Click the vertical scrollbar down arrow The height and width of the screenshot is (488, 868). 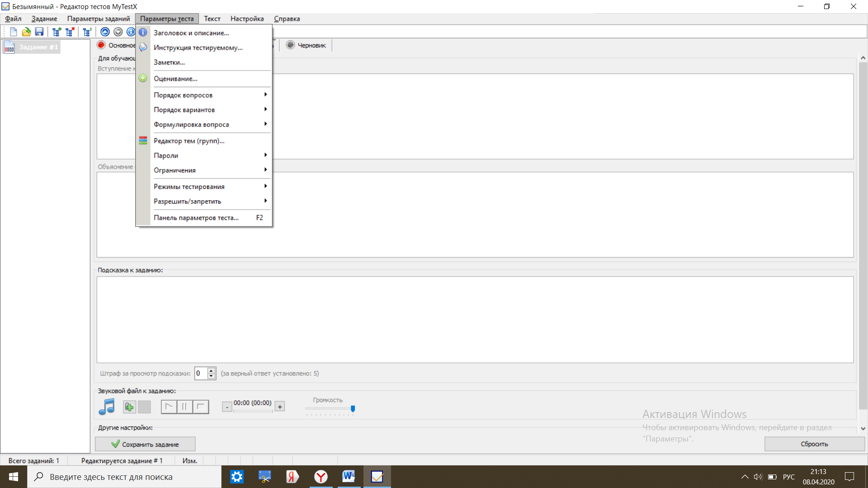pos(863,429)
